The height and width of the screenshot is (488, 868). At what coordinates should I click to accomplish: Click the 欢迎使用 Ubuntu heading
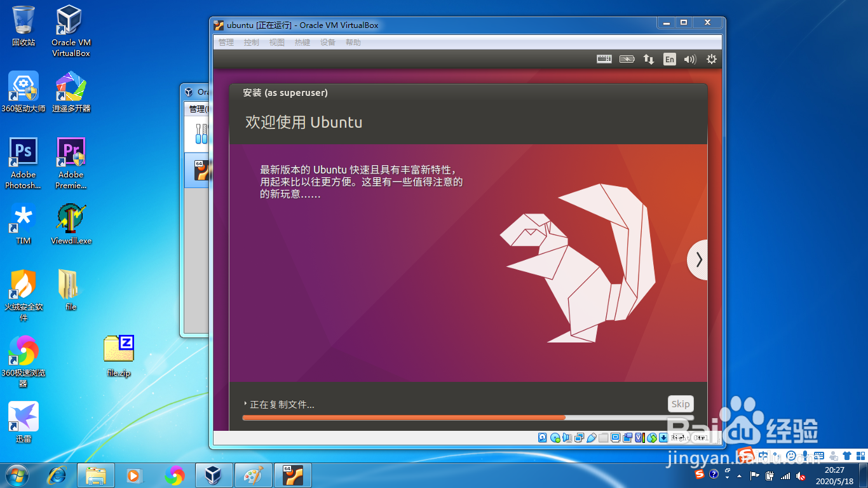(x=304, y=122)
